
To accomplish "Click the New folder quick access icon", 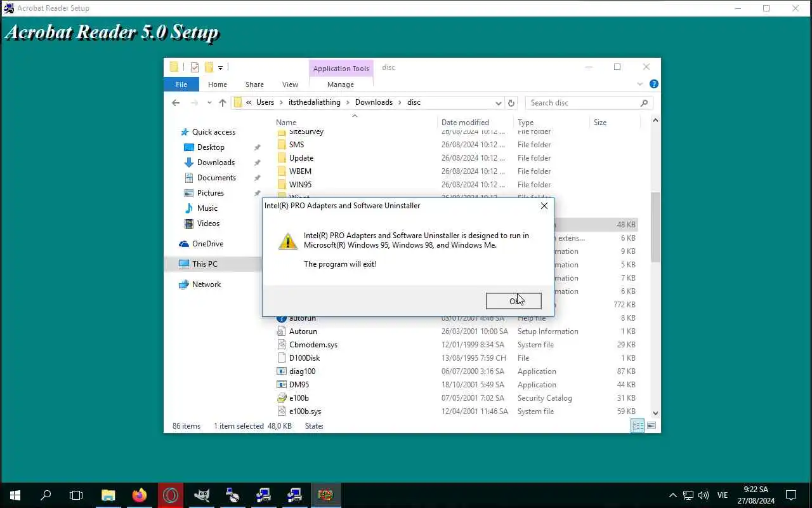I will (208, 67).
